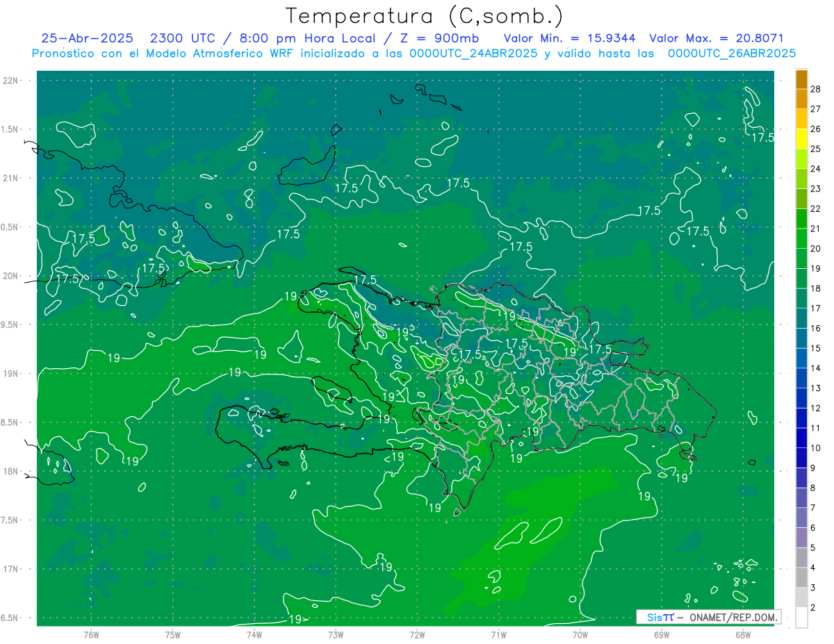
Task: Click the purple color bar segment between 6 and 7
Action: [x=801, y=518]
